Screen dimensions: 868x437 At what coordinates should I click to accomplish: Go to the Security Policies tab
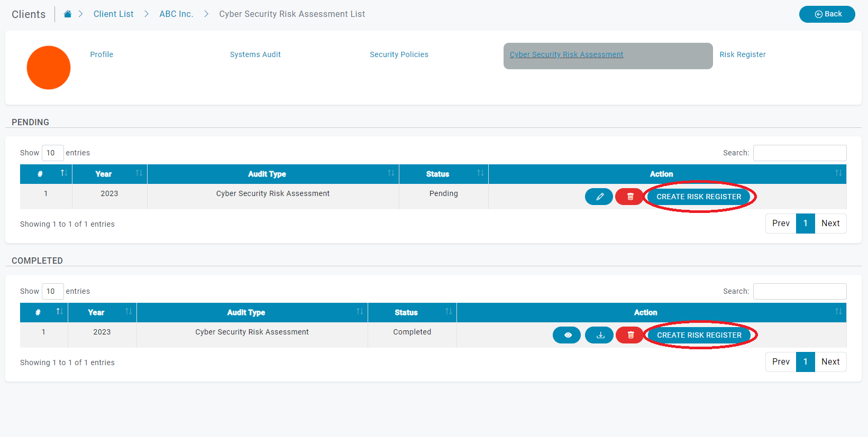tap(399, 54)
